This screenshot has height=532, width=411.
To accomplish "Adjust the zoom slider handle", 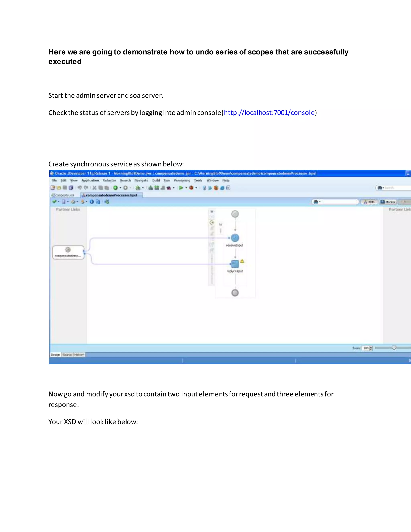I will (x=394, y=348).
